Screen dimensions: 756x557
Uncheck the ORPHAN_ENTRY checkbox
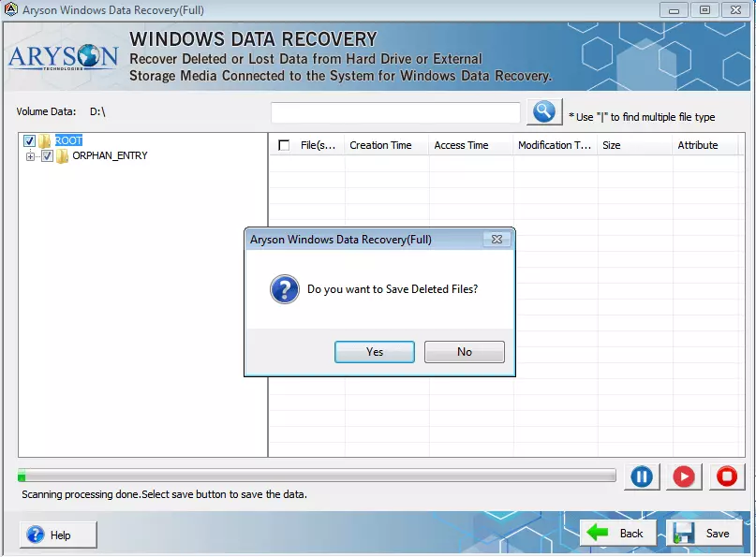tap(45, 156)
